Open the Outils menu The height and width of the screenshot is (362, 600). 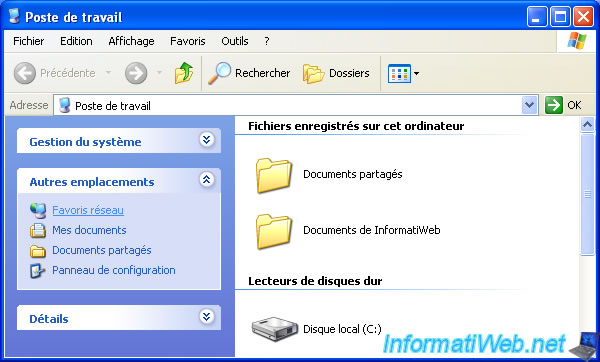click(x=235, y=41)
